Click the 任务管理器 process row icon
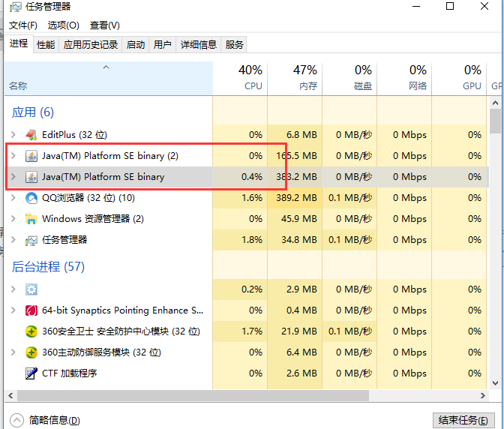This screenshot has width=504, height=429. [x=31, y=240]
